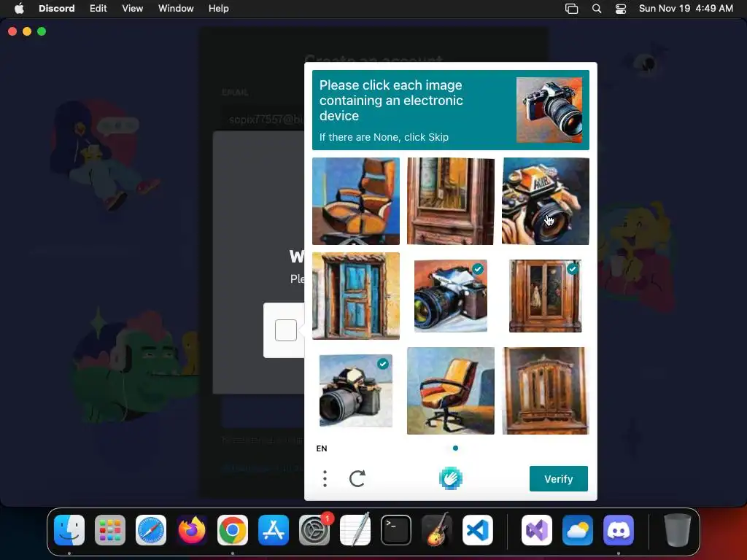Open Terminal from the dock
This screenshot has width=747, height=560.
click(396, 530)
